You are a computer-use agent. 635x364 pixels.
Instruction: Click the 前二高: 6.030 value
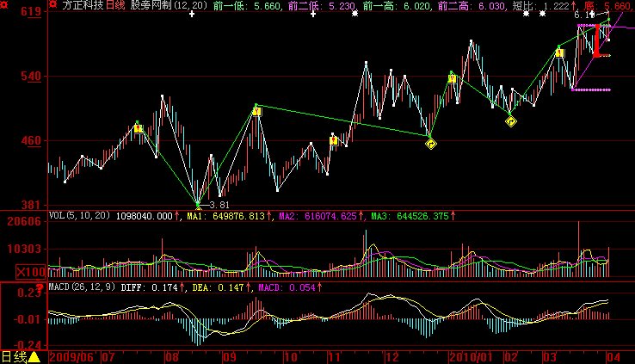(472, 6)
